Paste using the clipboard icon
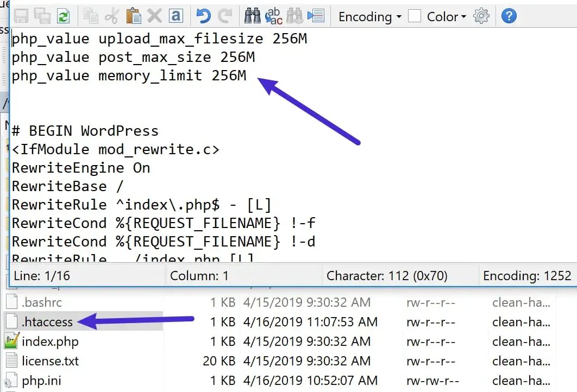The height and width of the screenshot is (392, 577). (x=133, y=16)
